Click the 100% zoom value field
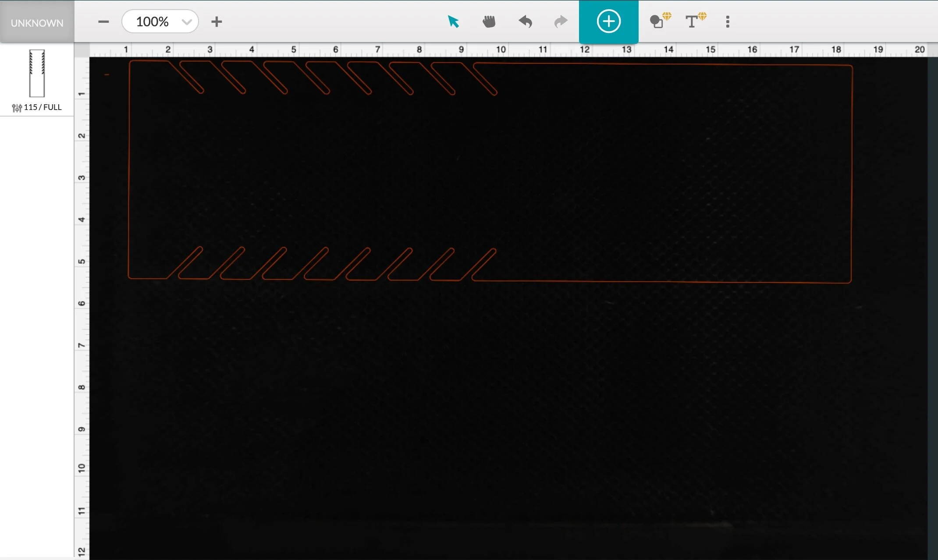 [152, 21]
